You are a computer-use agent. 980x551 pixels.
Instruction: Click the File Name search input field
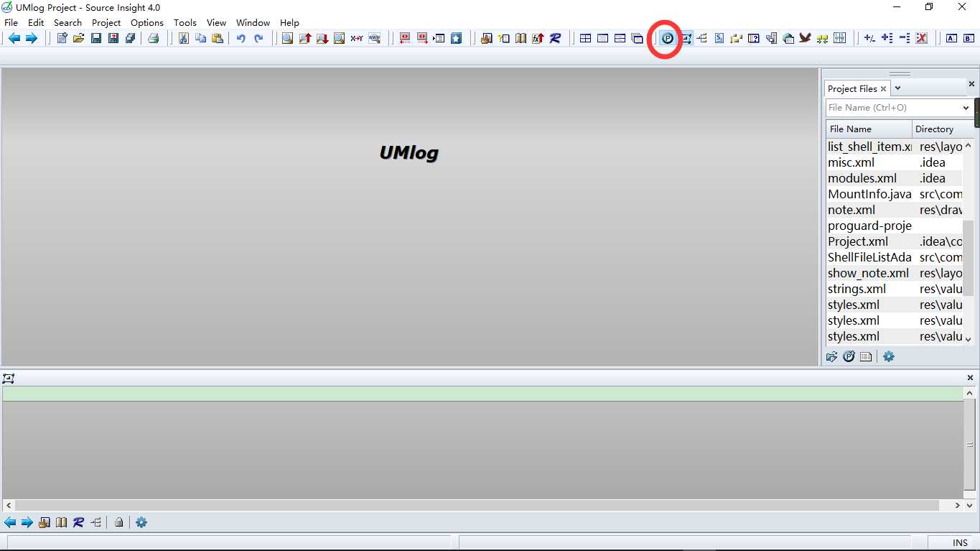click(892, 108)
